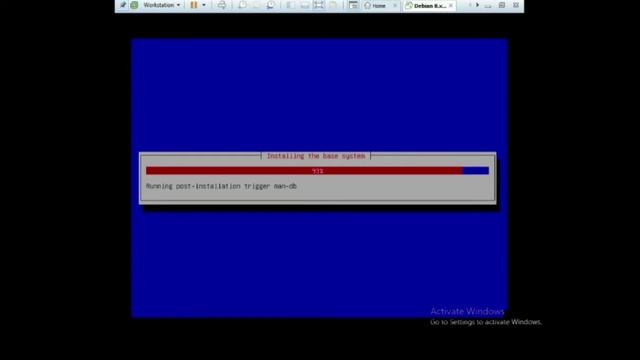Click the revert snapshot icon
640x360 pixels.
pyautogui.click(x=257, y=5)
